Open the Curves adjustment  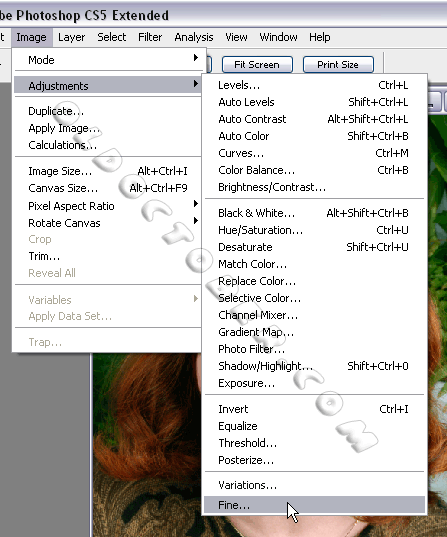click(314, 153)
